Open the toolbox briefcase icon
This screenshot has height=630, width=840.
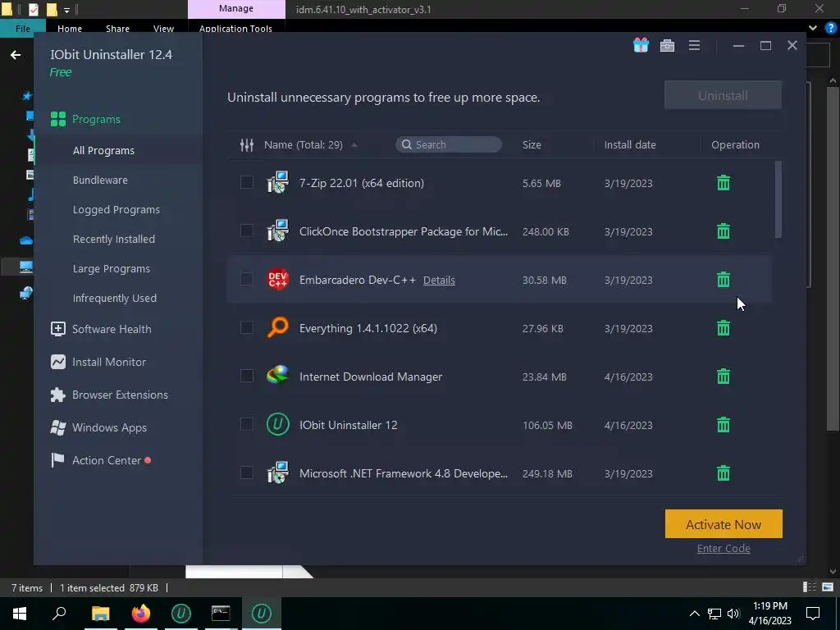[x=667, y=46]
